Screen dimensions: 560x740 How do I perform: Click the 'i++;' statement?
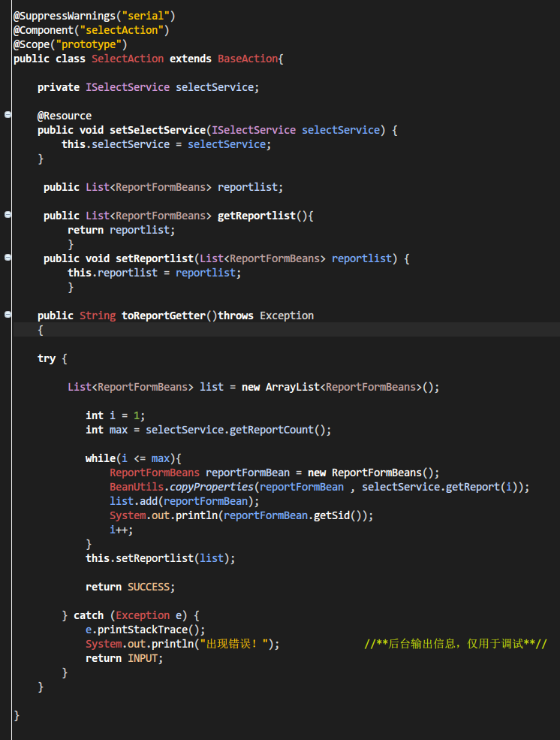point(121,530)
